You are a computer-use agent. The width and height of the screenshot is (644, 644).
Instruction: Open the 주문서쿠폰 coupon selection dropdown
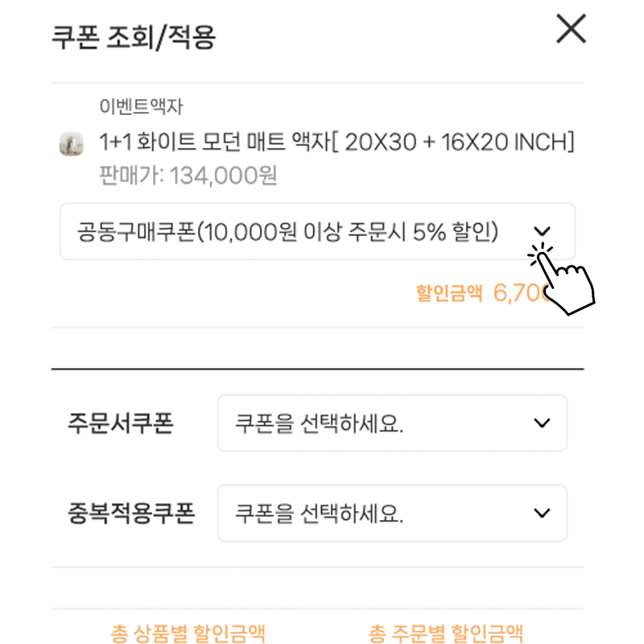[x=392, y=423]
